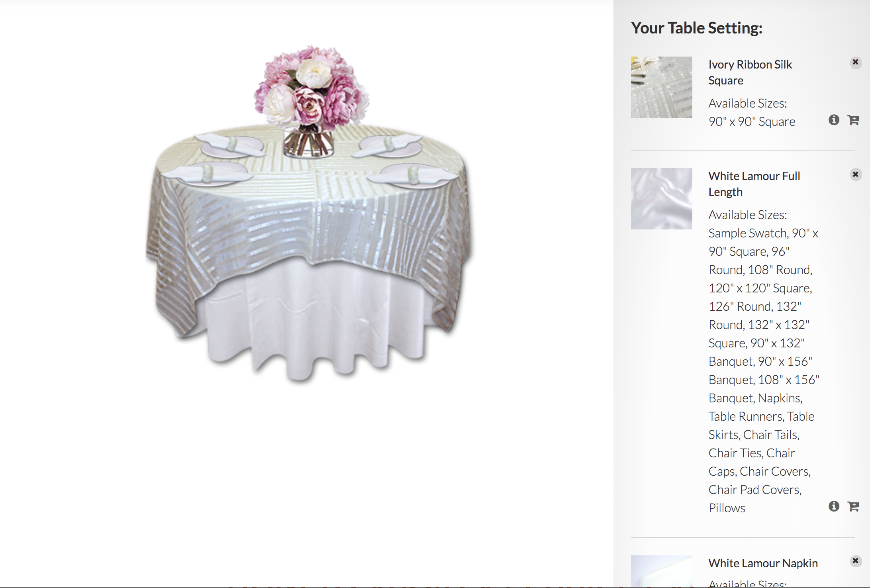Select the front-left napkin place setting
Viewport: 870px width, 588px height.
coord(207,174)
